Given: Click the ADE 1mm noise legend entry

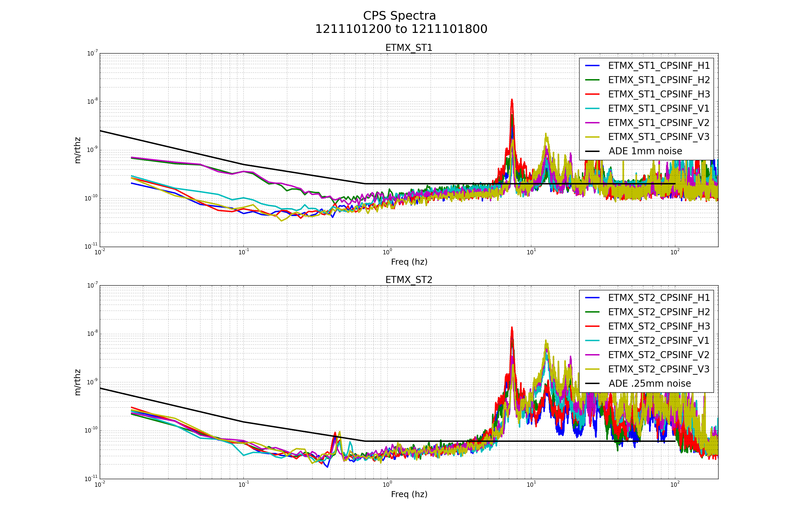Looking at the screenshot, I should pos(645,151).
